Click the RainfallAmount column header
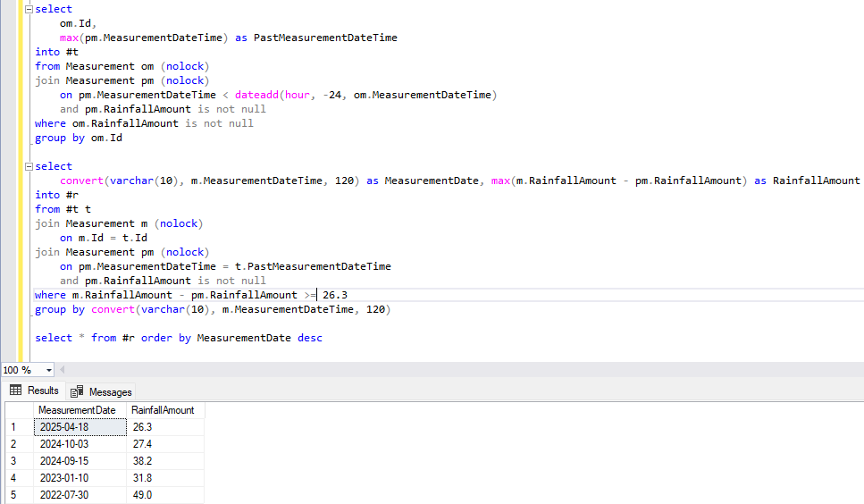The image size is (864, 504). click(x=164, y=410)
